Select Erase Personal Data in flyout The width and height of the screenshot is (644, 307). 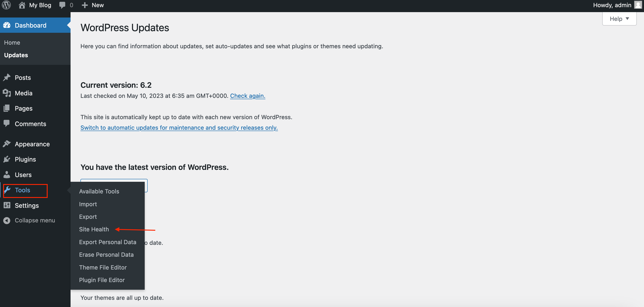[x=106, y=254]
